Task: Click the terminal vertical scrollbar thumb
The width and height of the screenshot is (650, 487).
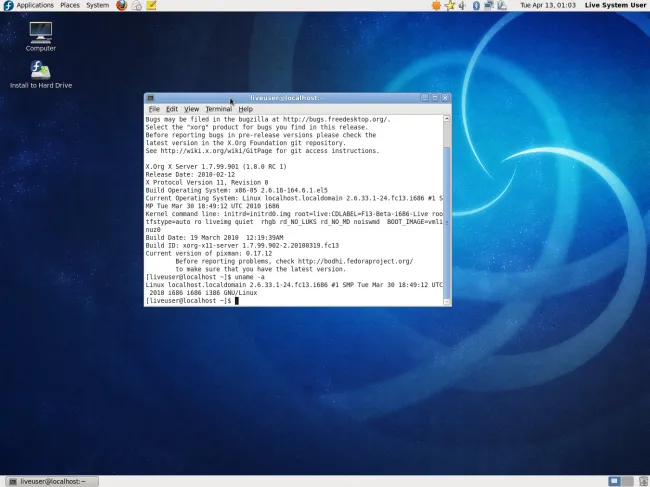Action: click(x=447, y=222)
